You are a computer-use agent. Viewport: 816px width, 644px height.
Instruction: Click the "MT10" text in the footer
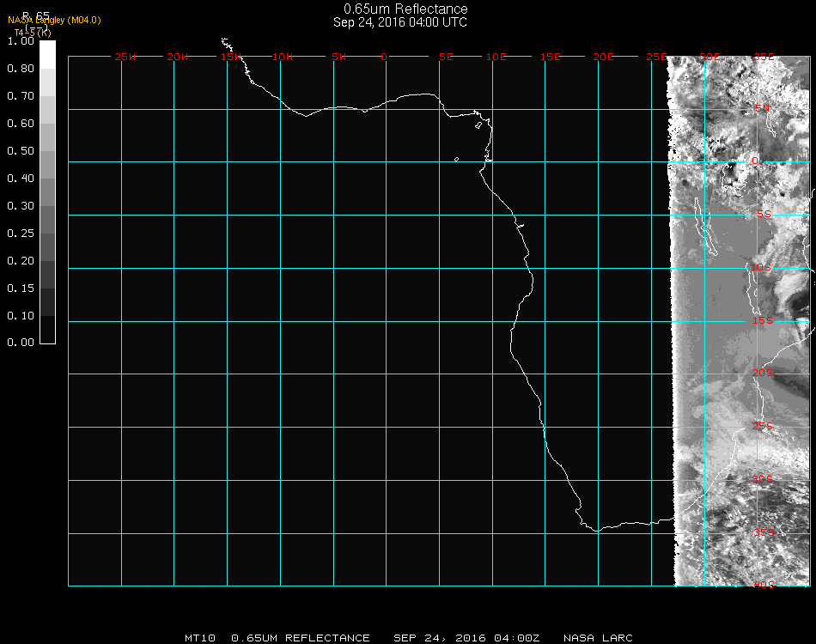200,638
